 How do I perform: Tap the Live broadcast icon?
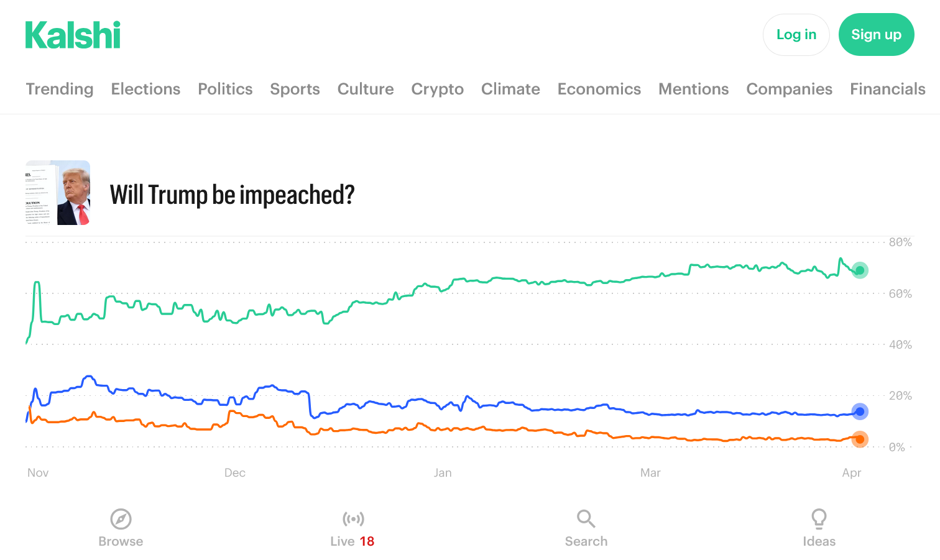[353, 519]
